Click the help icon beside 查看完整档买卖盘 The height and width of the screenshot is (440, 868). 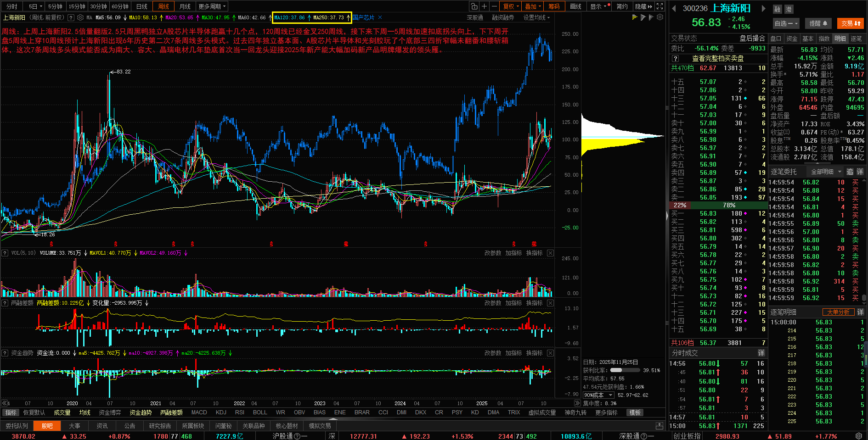point(675,58)
